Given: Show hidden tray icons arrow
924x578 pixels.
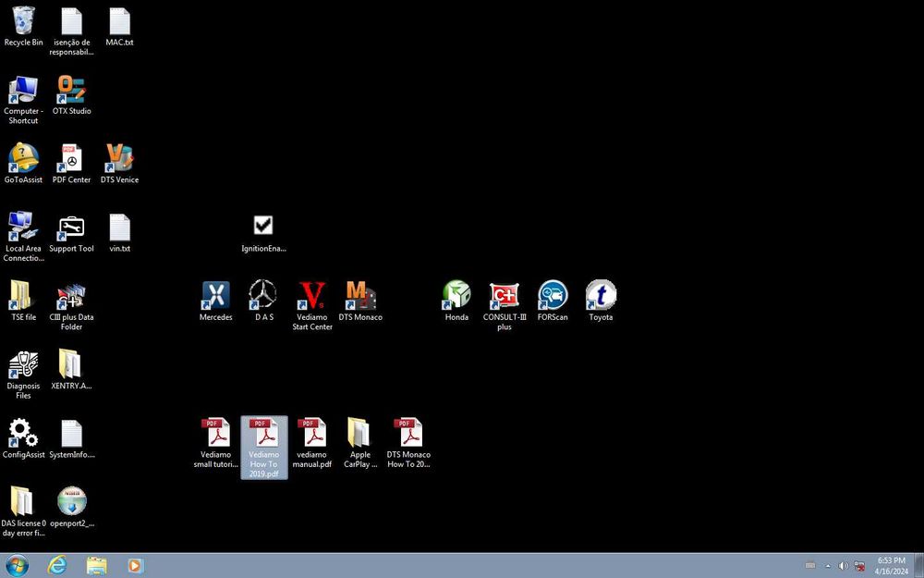Looking at the screenshot, I should 828,566.
